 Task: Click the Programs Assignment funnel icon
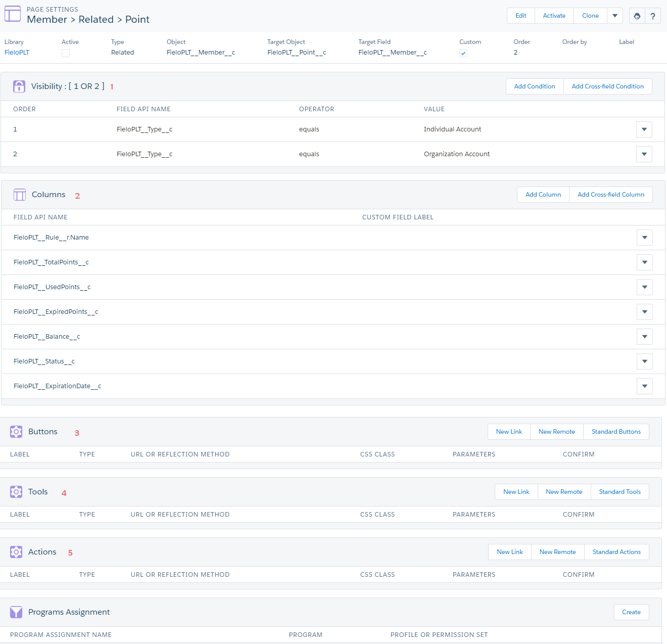[x=16, y=612]
